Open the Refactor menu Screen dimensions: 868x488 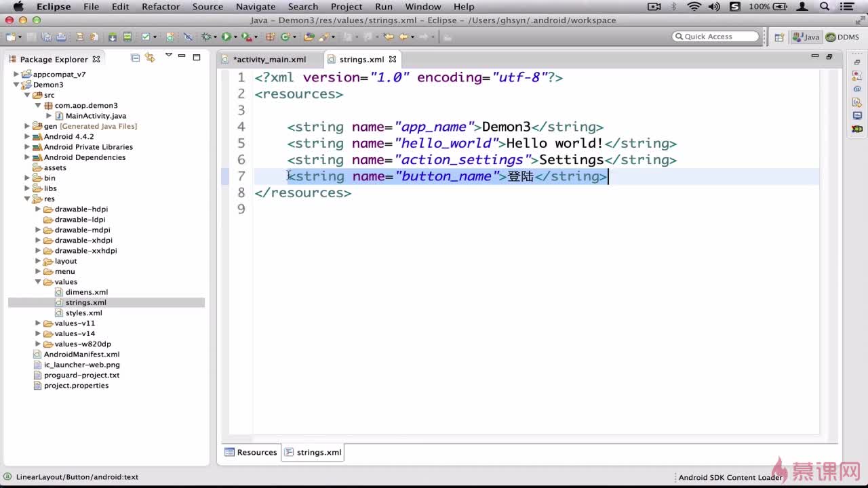coord(161,6)
